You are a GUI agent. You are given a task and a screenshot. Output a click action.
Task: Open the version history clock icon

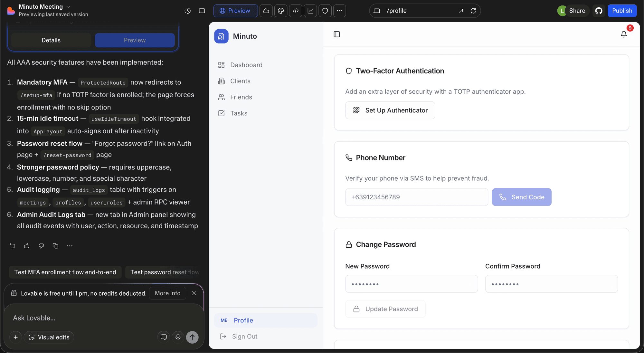[x=187, y=11]
